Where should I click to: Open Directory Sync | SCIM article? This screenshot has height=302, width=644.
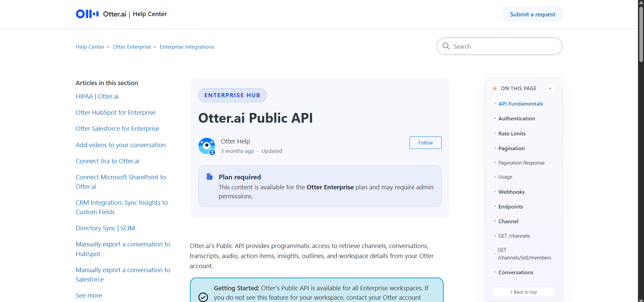(105, 228)
